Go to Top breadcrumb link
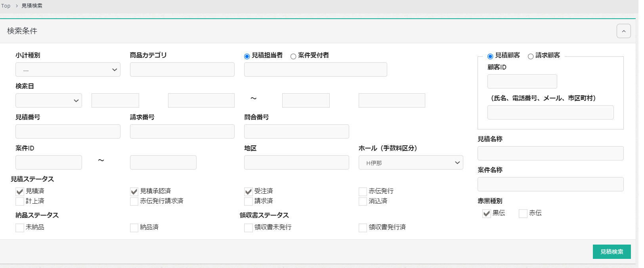The height and width of the screenshot is (268, 644). click(6, 6)
